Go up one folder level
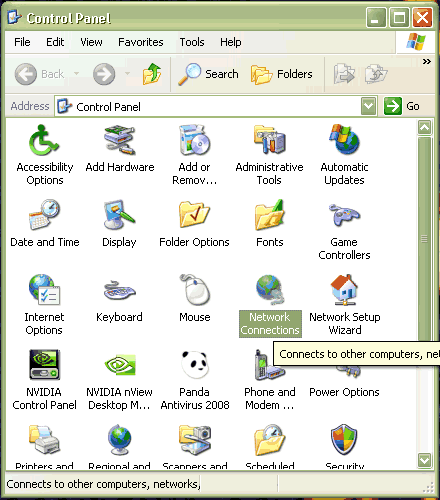 (152, 74)
